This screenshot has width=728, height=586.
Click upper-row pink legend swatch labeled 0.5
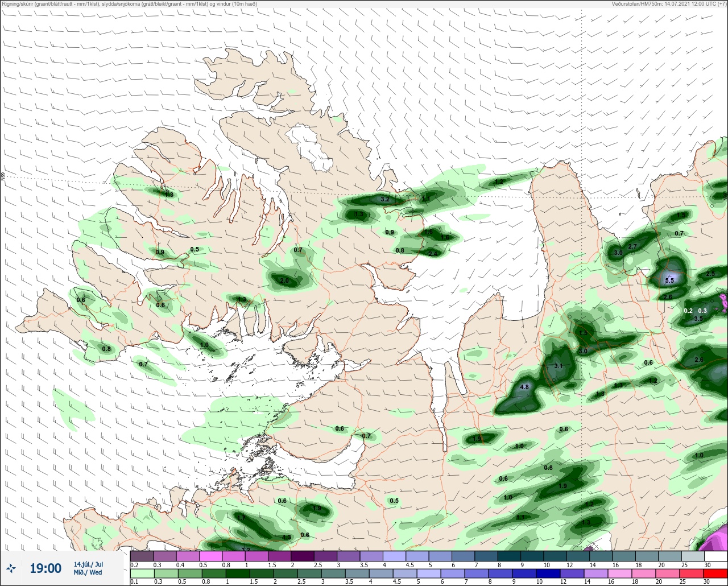click(210, 556)
